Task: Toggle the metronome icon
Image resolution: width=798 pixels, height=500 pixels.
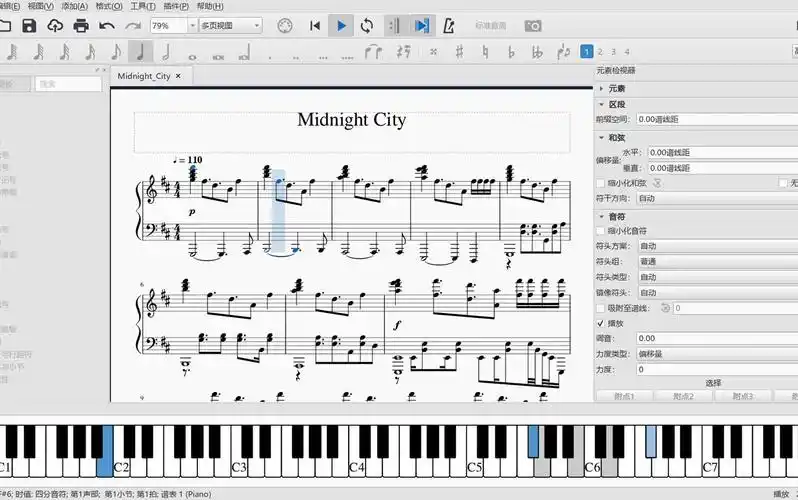Action: tap(448, 25)
